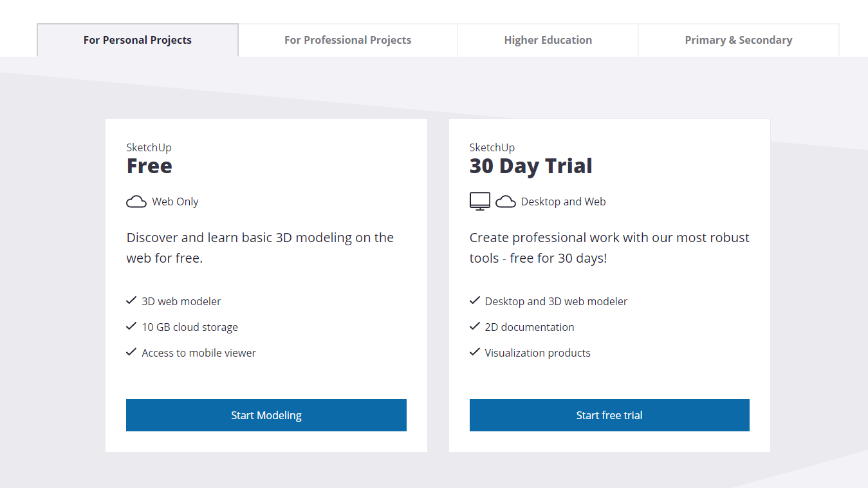This screenshot has width=868, height=488.
Task: Click the SketchUp label above 30 Day Trial
Action: coord(492,147)
